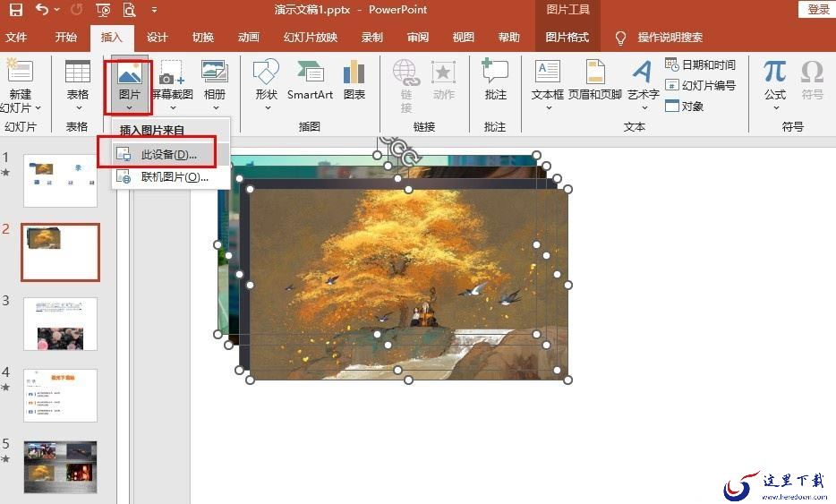Screen dimensions: 836x504
Task: Click the 相册 icon
Action: 215,72
